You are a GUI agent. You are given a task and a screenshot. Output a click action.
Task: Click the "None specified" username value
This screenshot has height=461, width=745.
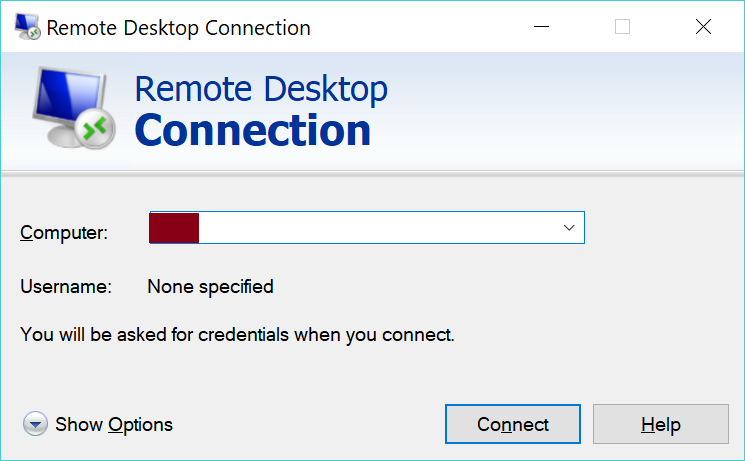(x=210, y=287)
